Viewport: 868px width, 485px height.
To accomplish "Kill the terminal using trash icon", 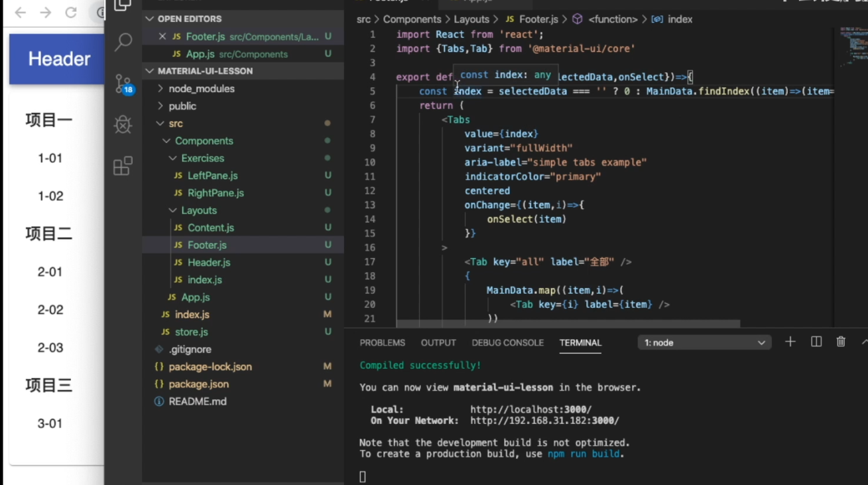I will (841, 342).
